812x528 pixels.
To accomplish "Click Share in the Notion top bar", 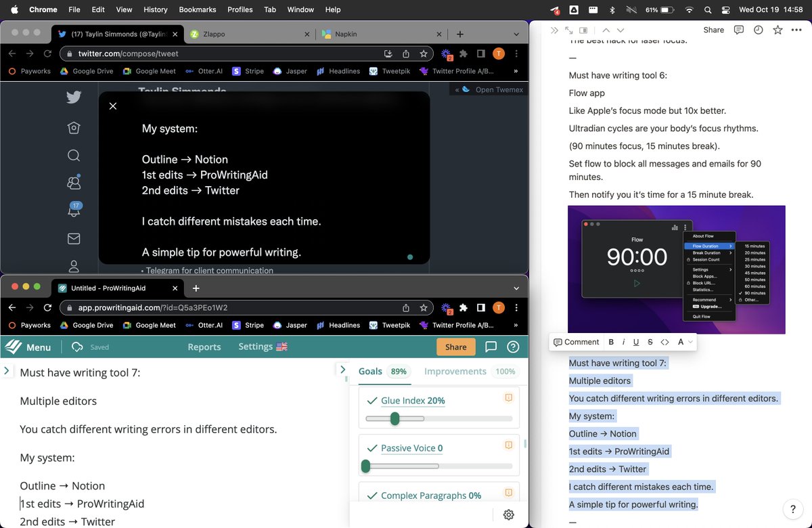I will pyautogui.click(x=714, y=30).
